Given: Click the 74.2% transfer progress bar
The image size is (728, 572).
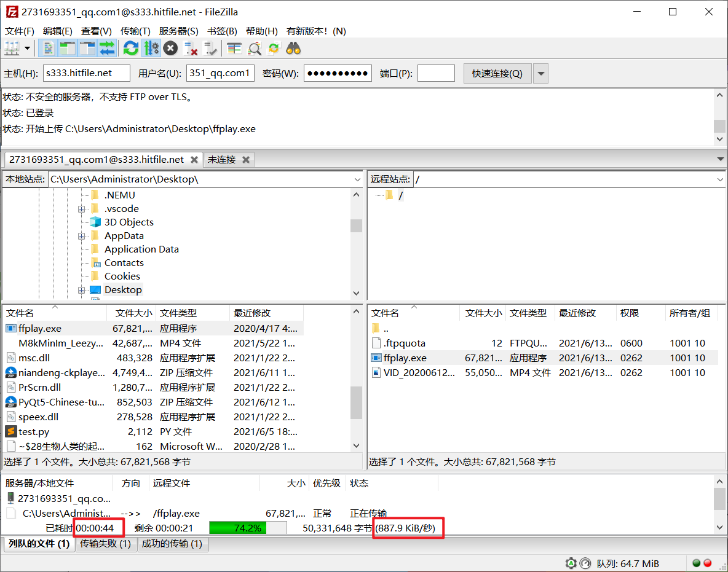Looking at the screenshot, I should [x=247, y=528].
